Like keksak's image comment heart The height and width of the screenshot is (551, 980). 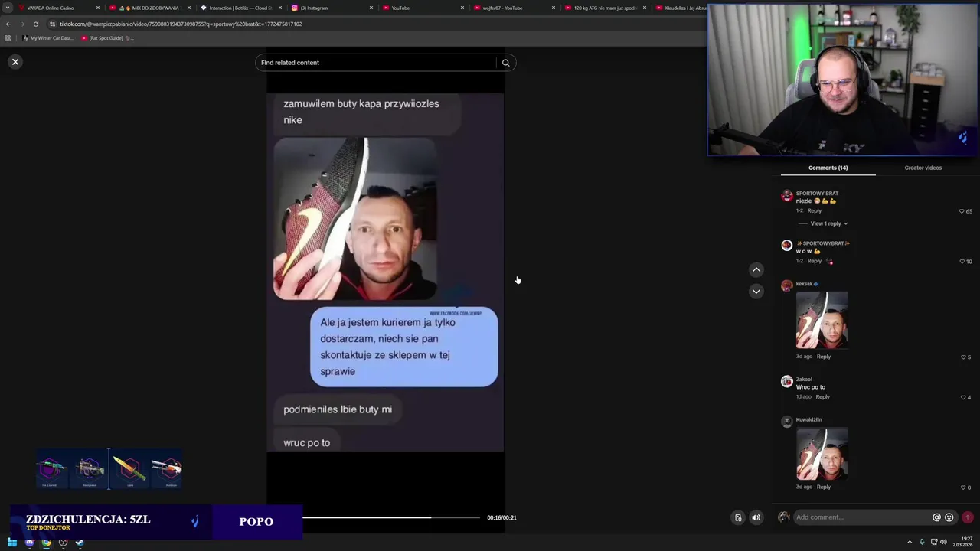click(962, 357)
